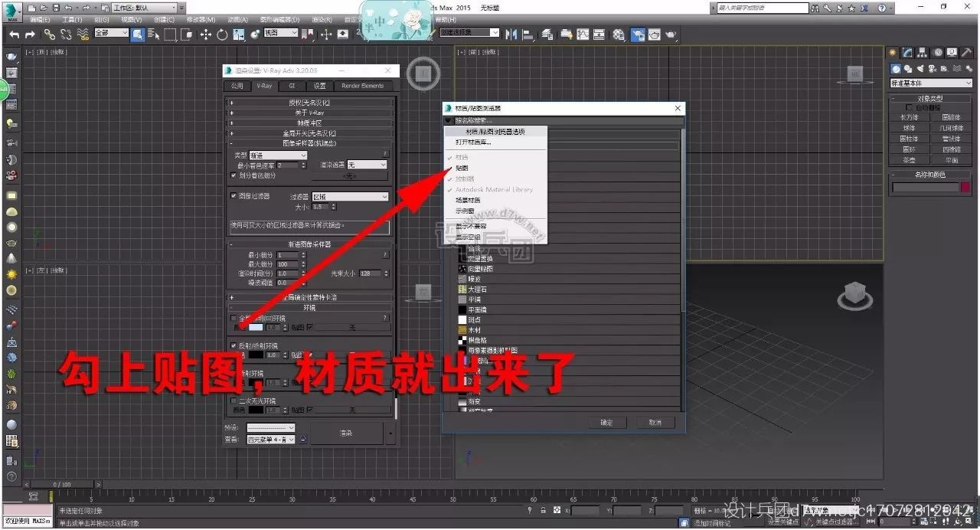This screenshot has width=980, height=530.
Task: Activate the Select and Rotate tool
Action: click(x=222, y=34)
